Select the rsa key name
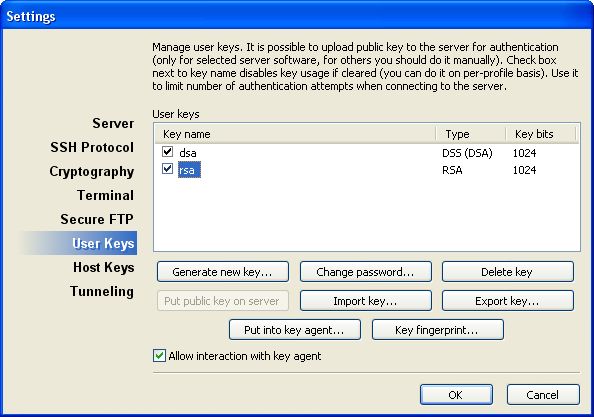Image resolution: width=594 pixels, height=417 pixels. point(189,170)
